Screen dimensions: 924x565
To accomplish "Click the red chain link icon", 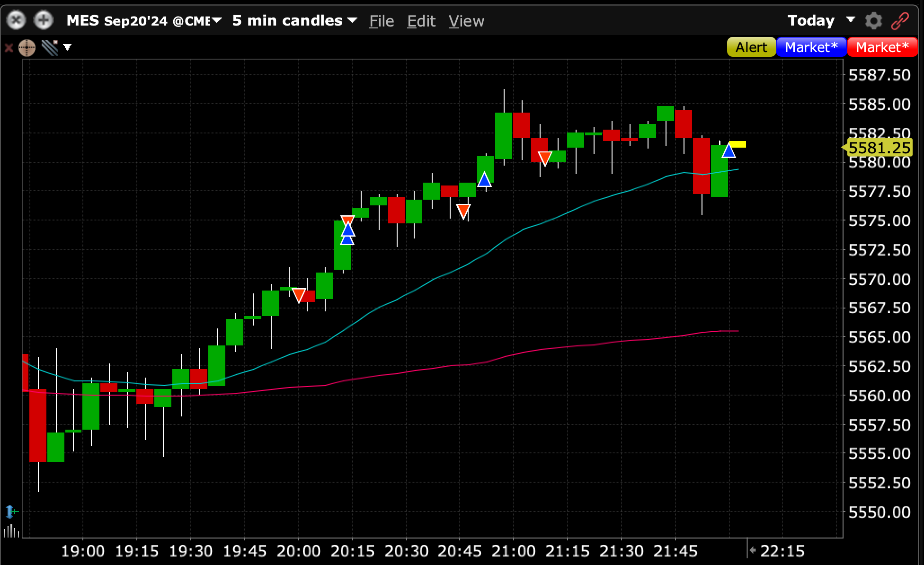I will [x=899, y=21].
